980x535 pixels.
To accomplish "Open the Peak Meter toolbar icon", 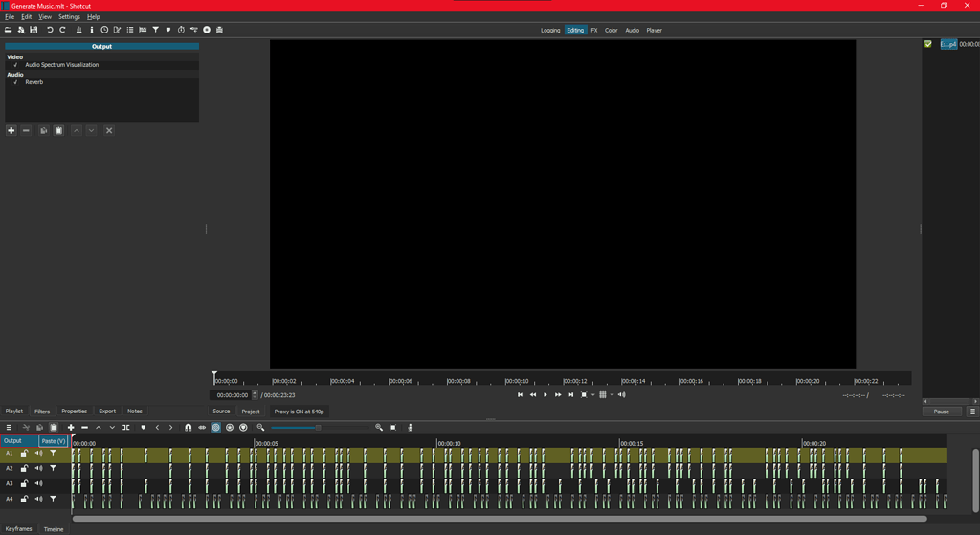I will coord(78,30).
